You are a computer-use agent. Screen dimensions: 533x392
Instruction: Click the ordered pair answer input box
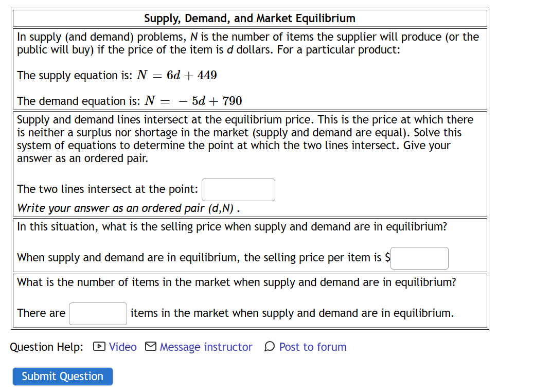[x=238, y=189]
